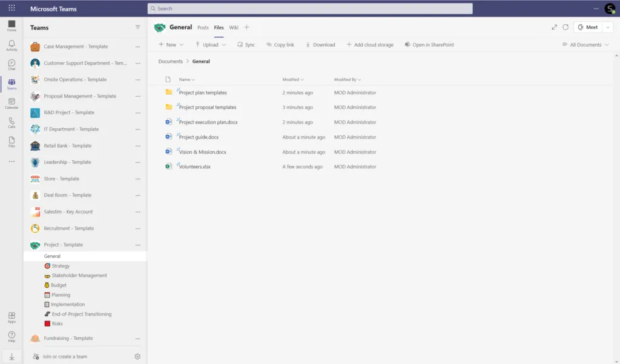The width and height of the screenshot is (620, 364).
Task: Click Open in SharePoint
Action: 429,45
